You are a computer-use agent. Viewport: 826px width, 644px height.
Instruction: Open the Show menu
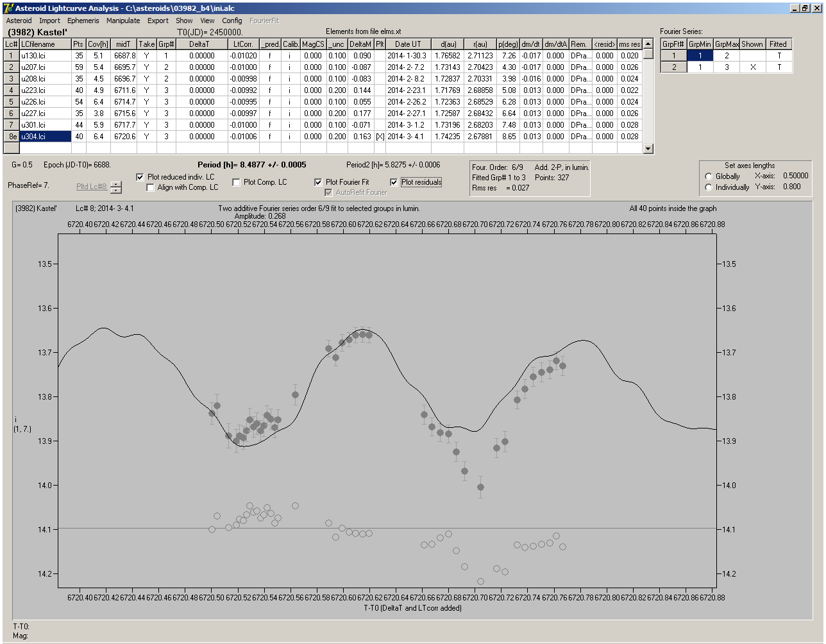pos(184,21)
